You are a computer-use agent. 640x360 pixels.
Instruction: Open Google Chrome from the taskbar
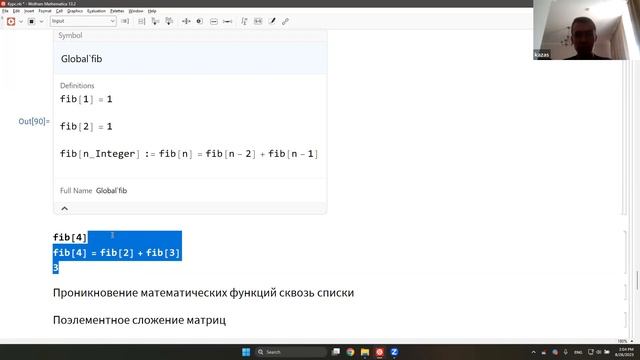[x=350, y=352]
